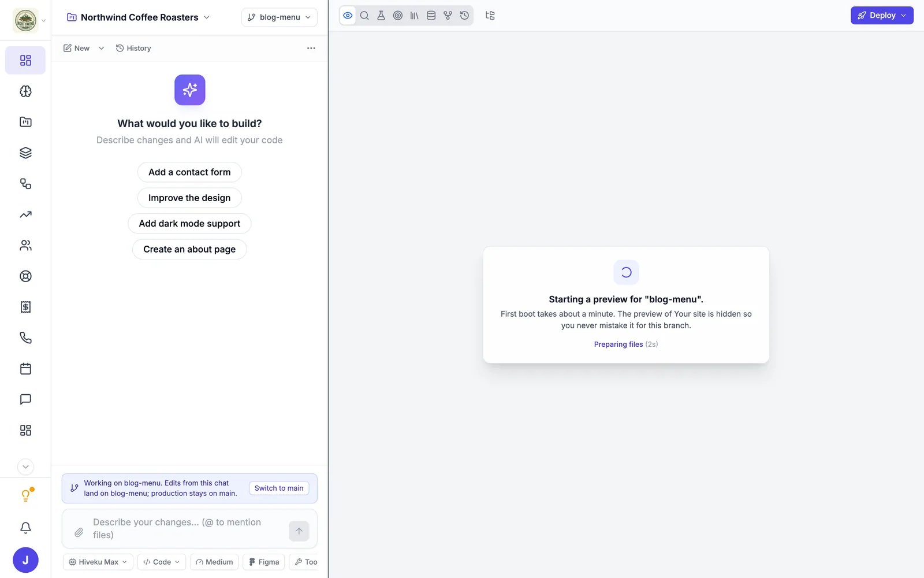This screenshot has height=578, width=924.
Task: Open the analytics trending arrow icon
Action: (25, 214)
